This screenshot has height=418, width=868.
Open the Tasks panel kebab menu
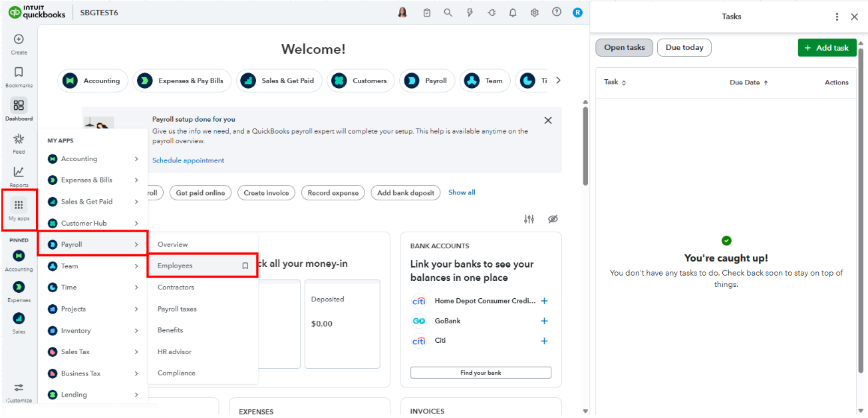click(837, 17)
